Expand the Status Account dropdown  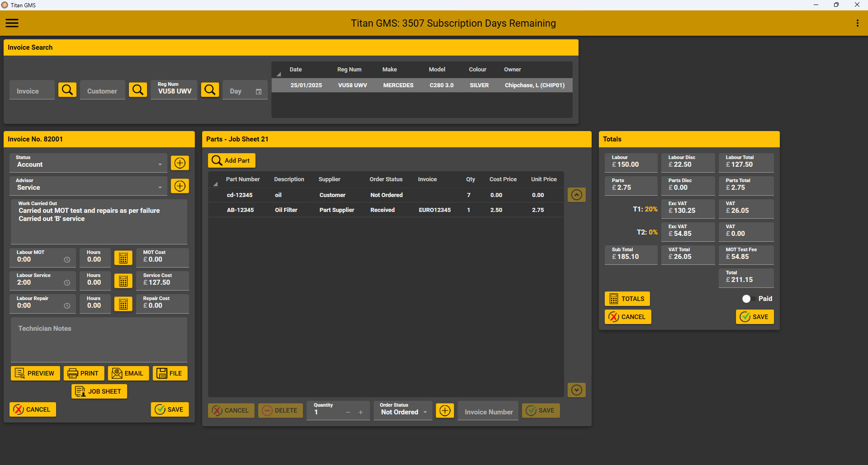(88, 163)
